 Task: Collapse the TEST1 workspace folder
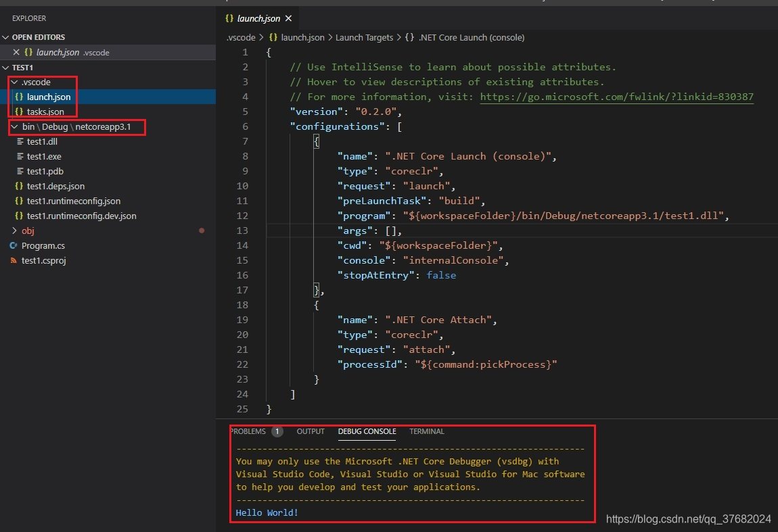click(5, 68)
